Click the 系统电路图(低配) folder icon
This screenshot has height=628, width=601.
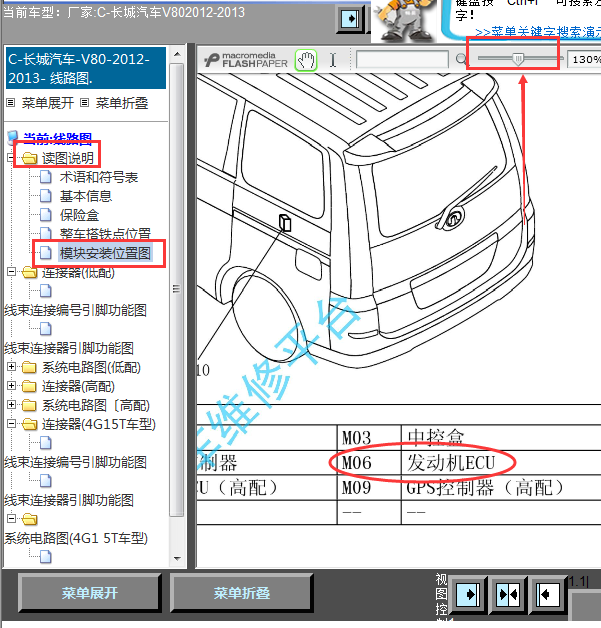tap(29, 367)
